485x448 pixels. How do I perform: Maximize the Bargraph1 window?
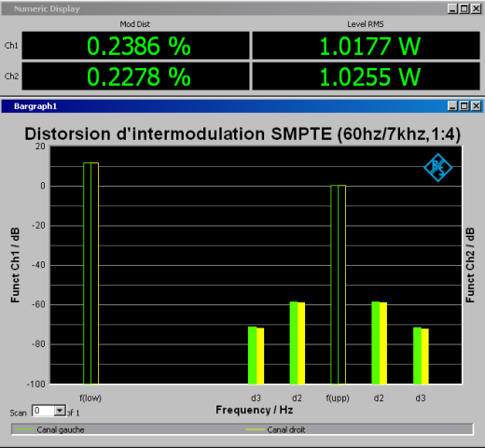(464, 106)
